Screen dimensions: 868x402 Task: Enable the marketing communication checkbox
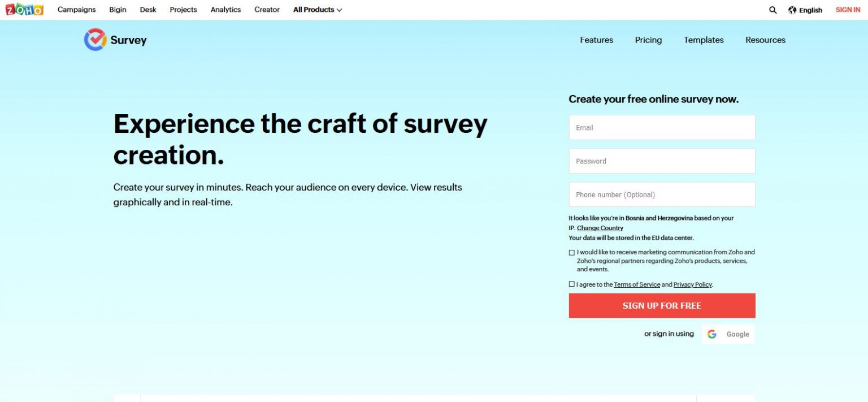coord(571,252)
